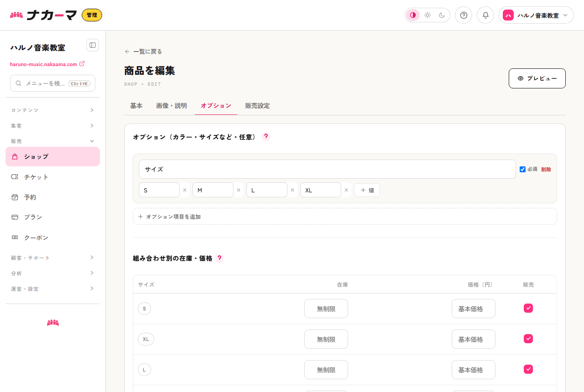Click the 管理 badge

92,15
